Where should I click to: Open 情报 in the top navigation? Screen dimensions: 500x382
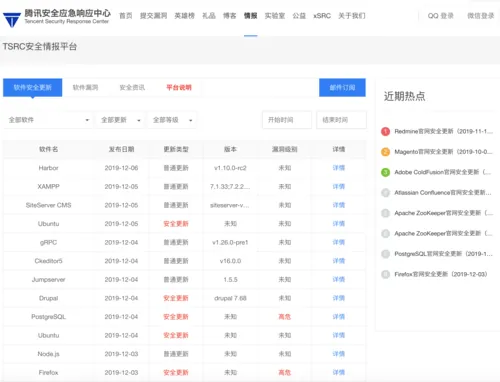pos(251,16)
